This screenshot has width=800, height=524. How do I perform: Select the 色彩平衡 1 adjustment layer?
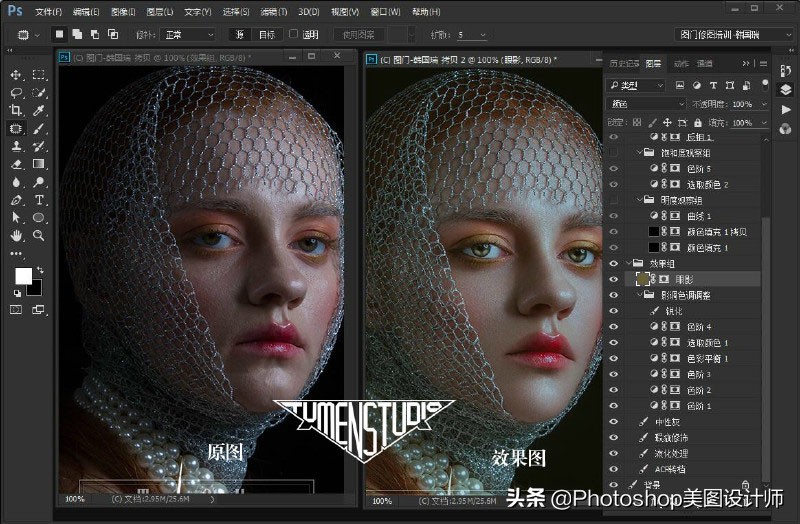point(705,358)
